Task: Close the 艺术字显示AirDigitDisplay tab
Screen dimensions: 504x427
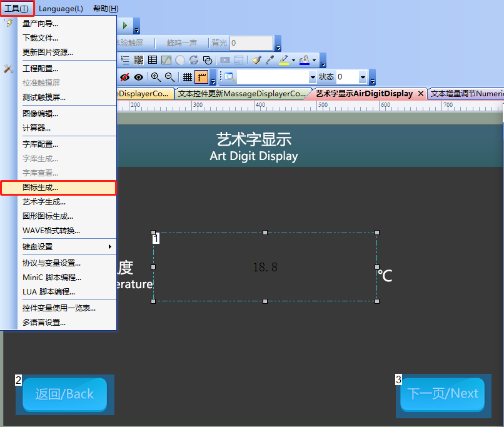Action: (420, 94)
